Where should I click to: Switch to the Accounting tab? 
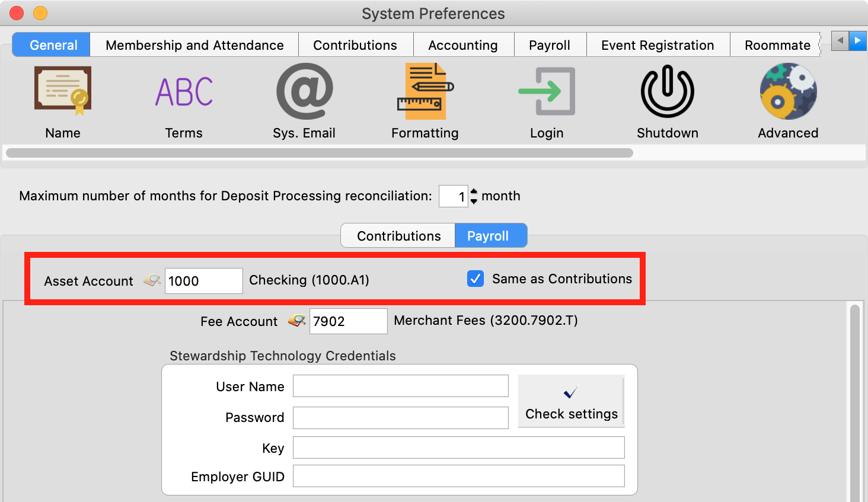[462, 45]
